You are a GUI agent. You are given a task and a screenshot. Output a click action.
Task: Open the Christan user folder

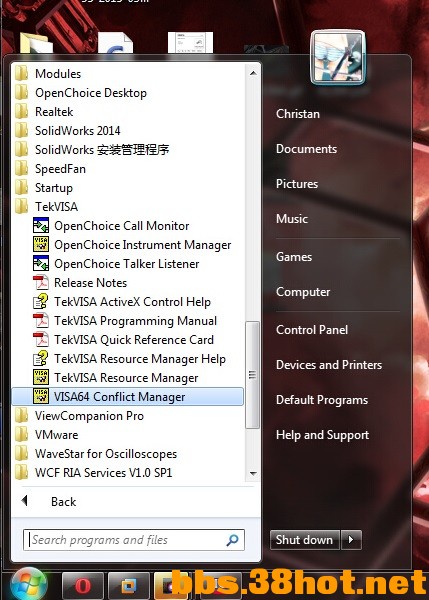point(298,114)
